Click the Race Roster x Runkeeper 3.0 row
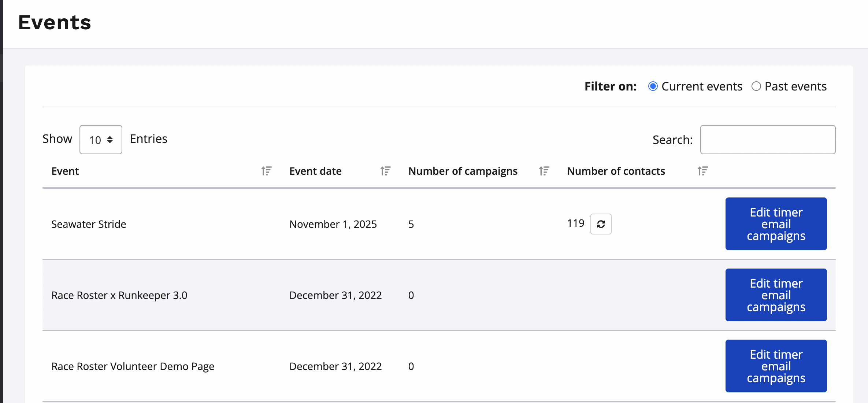This screenshot has height=403, width=868. tap(119, 295)
